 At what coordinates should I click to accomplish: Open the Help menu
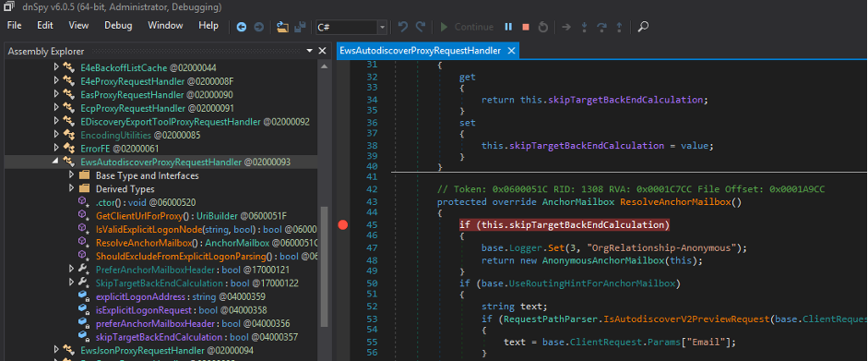pos(208,26)
